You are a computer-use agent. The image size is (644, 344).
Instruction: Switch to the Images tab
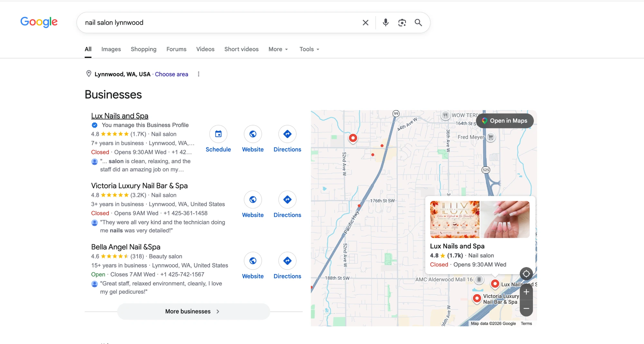tap(111, 49)
